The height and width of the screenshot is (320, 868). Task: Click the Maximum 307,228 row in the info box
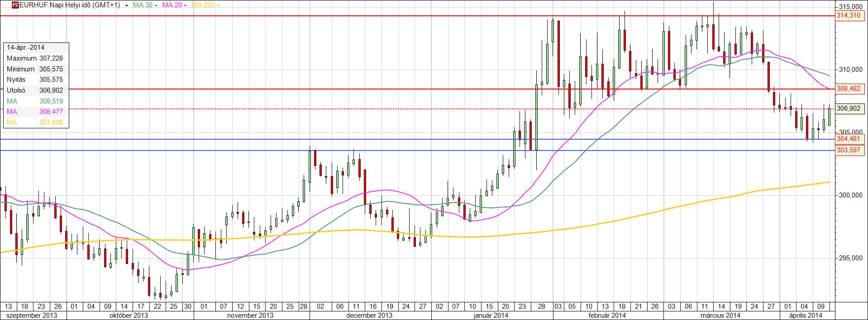[35, 58]
